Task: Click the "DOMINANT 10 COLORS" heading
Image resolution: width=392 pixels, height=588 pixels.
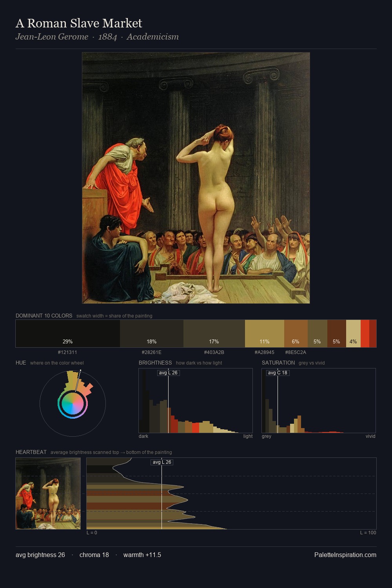Action: click(x=44, y=316)
